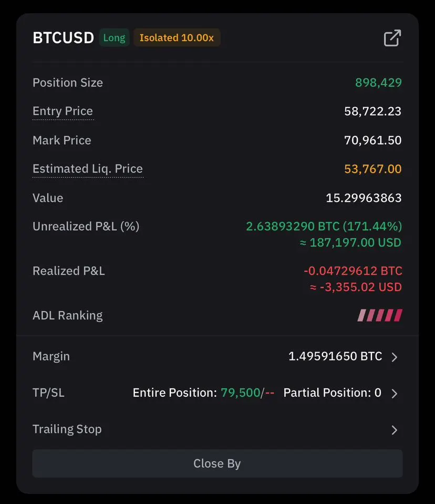
Task: Select the Unrealized P&L BTC amount
Action: (293, 227)
